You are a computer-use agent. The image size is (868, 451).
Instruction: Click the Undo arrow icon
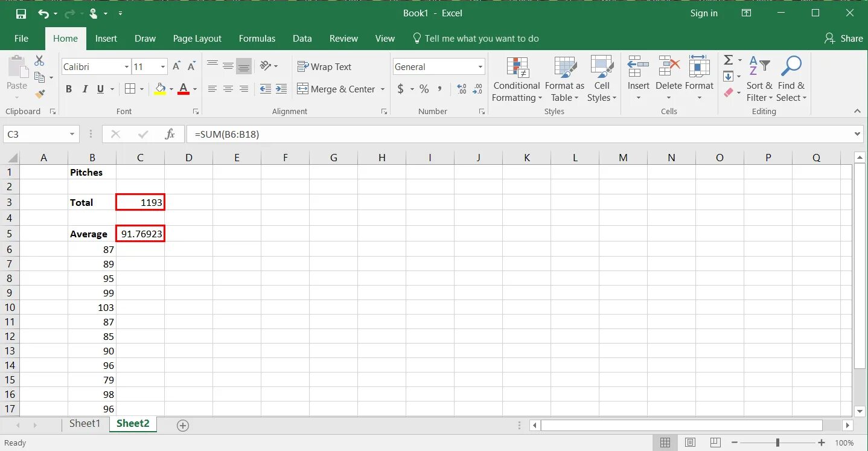43,13
